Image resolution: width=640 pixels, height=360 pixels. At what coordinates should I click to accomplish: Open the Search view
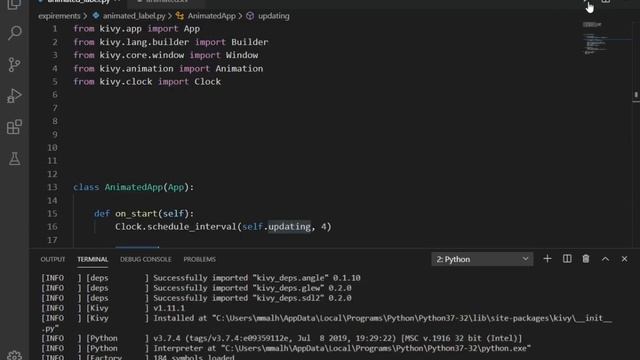tap(15, 33)
